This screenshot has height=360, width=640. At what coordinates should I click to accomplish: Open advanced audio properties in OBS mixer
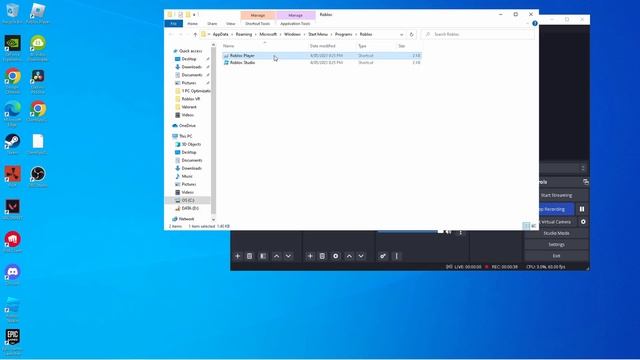click(383, 256)
